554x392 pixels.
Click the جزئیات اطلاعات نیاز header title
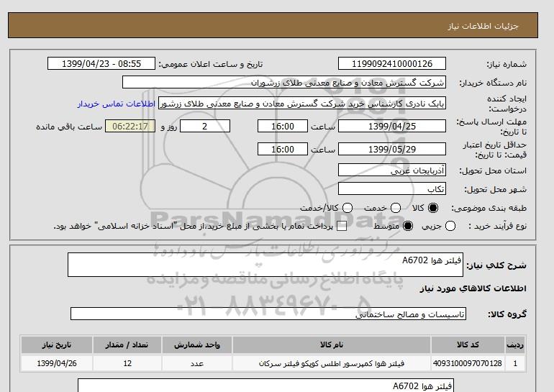coord(483,26)
